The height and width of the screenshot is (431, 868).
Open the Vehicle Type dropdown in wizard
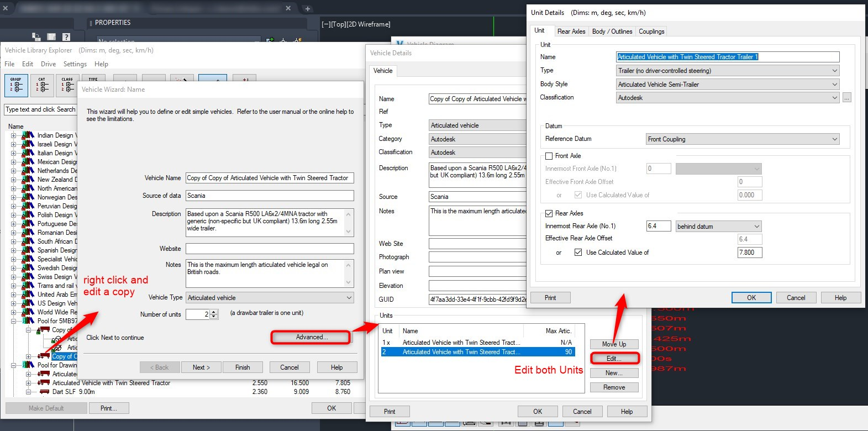tap(270, 298)
